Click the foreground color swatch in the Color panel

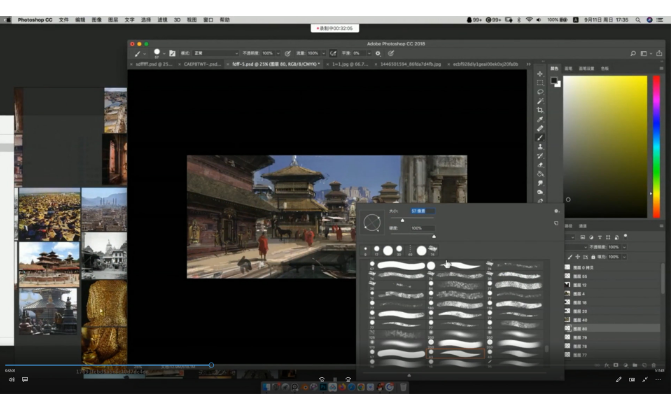[x=554, y=80]
